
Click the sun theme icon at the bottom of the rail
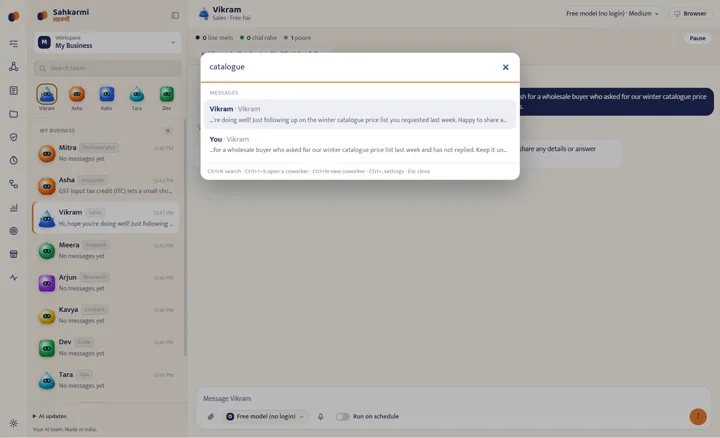[x=14, y=423]
